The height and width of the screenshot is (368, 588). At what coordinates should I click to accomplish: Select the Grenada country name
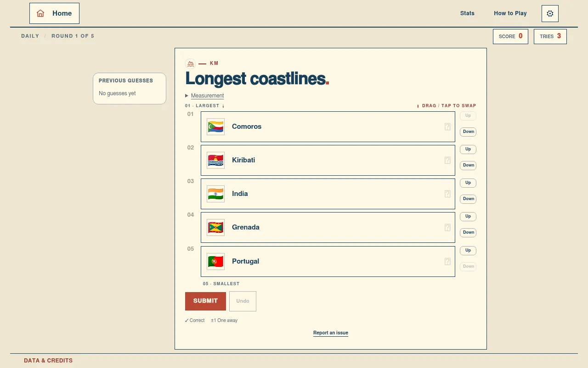point(246,227)
